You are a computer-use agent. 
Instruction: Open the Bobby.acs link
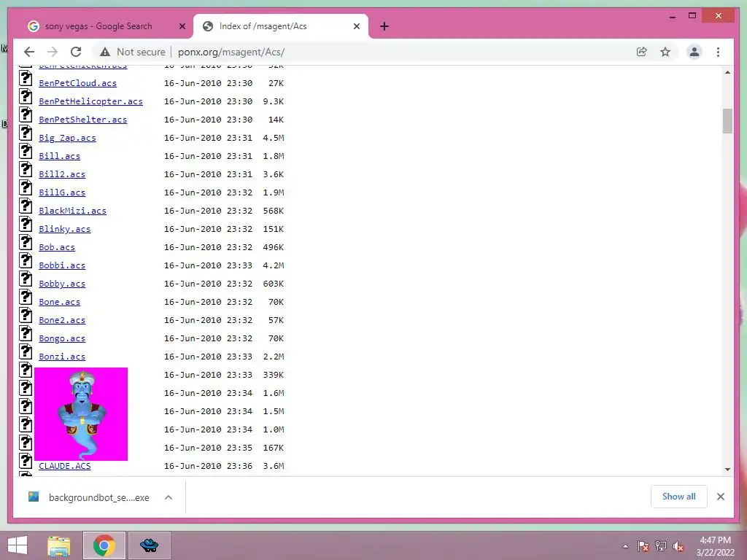tap(62, 284)
